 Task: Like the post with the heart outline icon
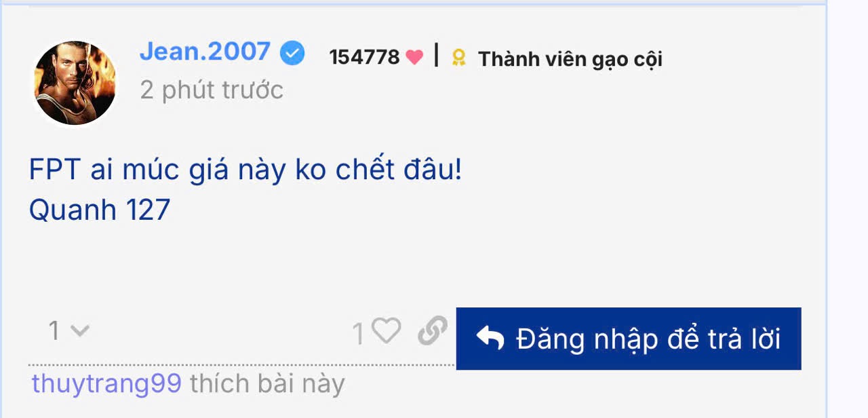click(387, 331)
